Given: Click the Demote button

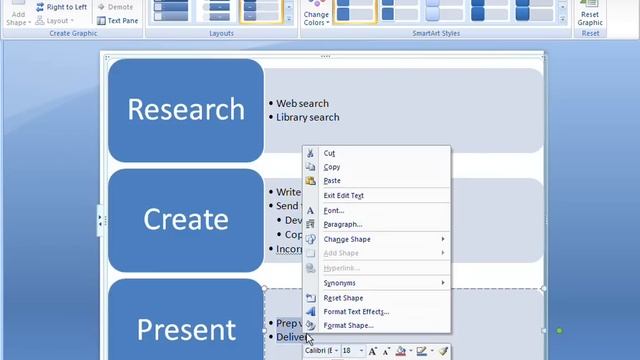Looking at the screenshot, I should (x=116, y=7).
